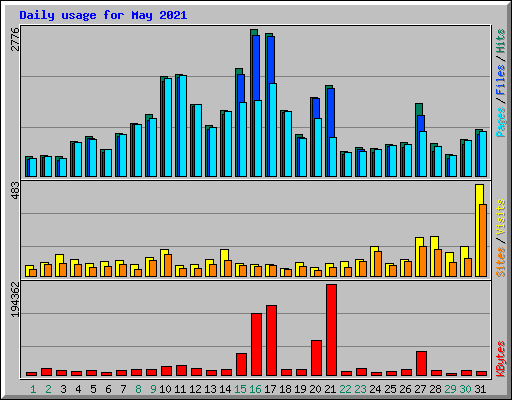The image size is (512, 400).
Task: Click day 30 on the x-axis
Action: (465, 389)
